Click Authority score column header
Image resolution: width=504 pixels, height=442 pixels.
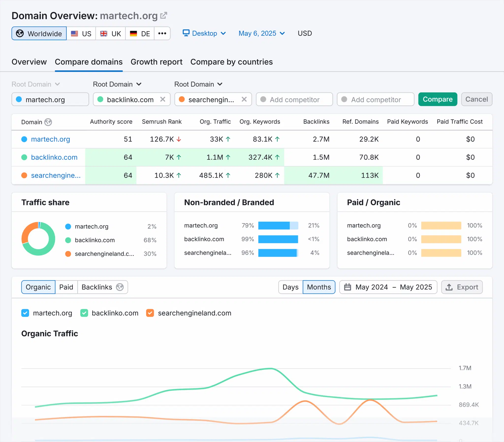[x=111, y=122]
